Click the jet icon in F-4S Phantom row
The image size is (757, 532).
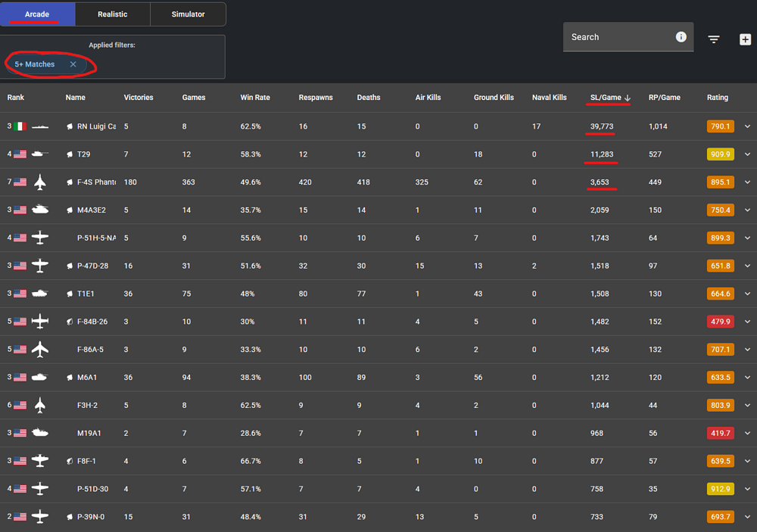40,182
